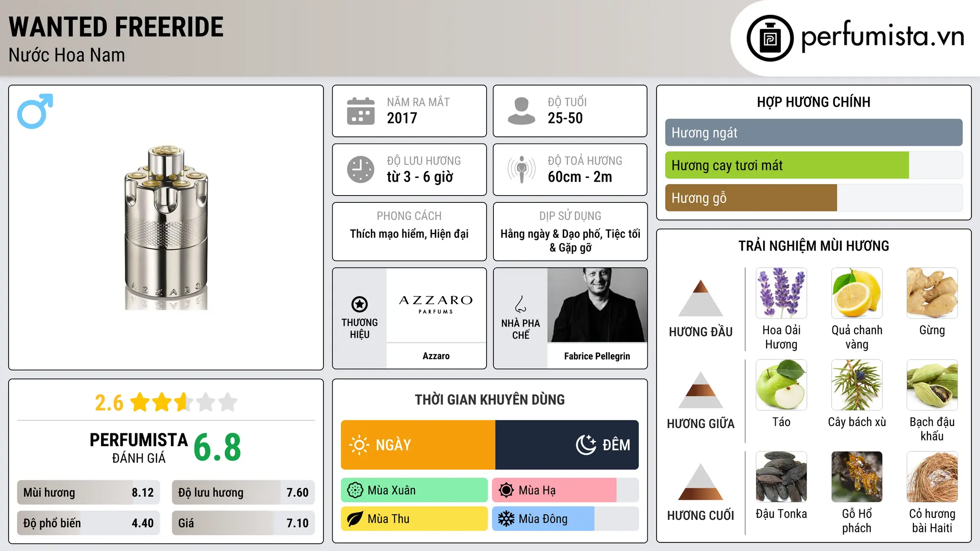Screen dimensions: 980x551
Task: Click the yellow star rating row
Action: click(184, 402)
